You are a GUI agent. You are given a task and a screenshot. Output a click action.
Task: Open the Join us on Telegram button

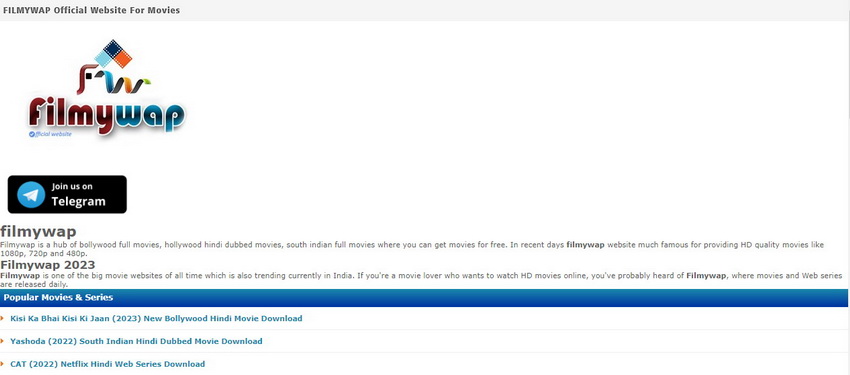tap(67, 195)
